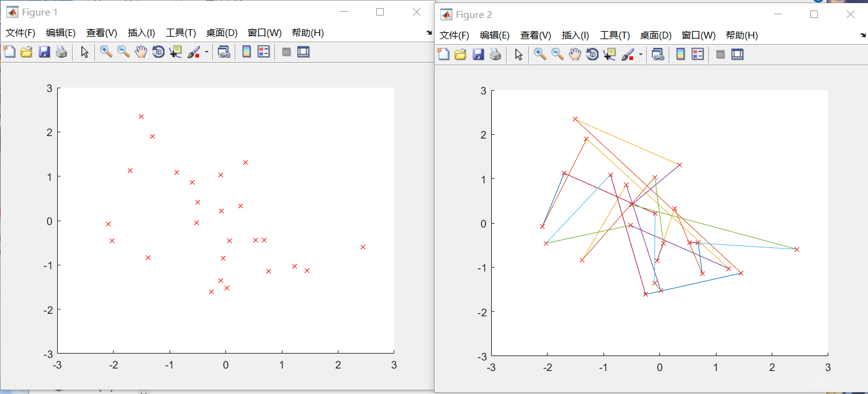Screen dimensions: 868x394
Task: Choose the Pan hand tool in Figure 1
Action: pos(141,52)
